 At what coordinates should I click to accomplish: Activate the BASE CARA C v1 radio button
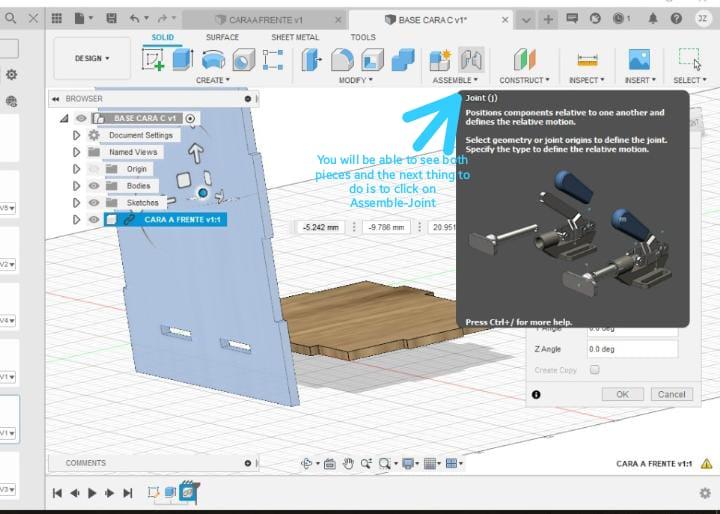click(190, 119)
